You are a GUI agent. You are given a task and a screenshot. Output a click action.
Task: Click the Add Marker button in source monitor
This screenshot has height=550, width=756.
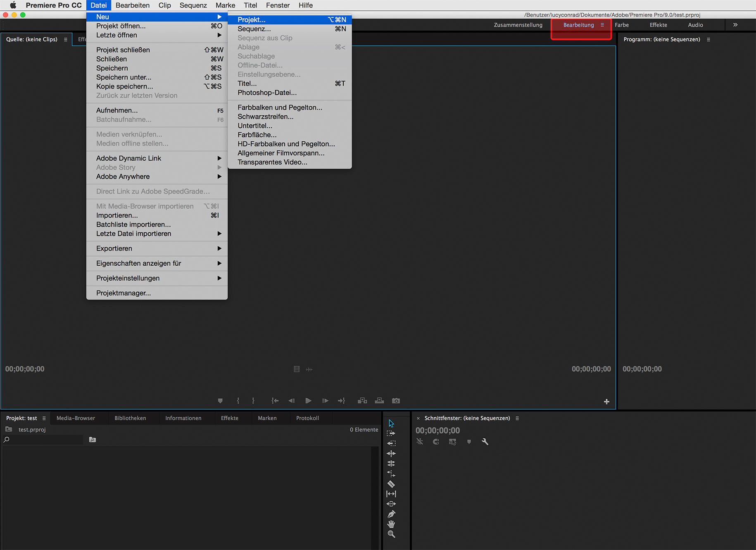point(220,401)
